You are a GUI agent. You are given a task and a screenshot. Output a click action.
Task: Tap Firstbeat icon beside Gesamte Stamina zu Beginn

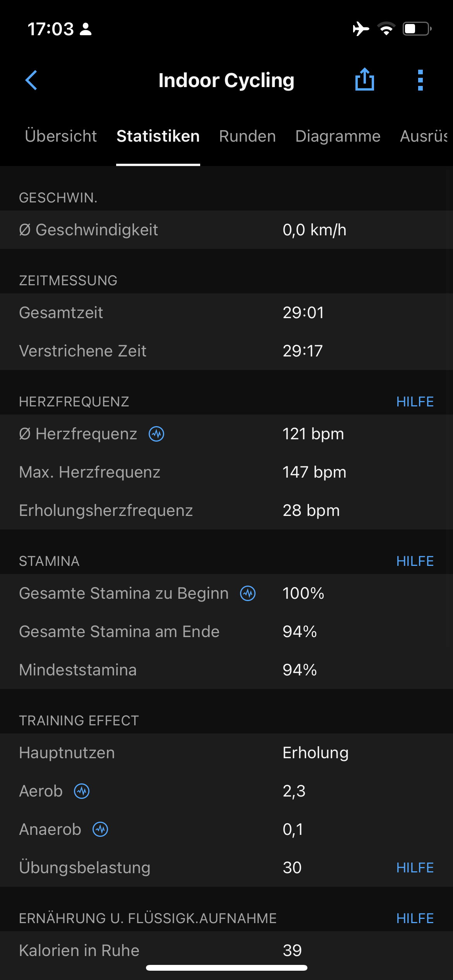[x=248, y=593]
